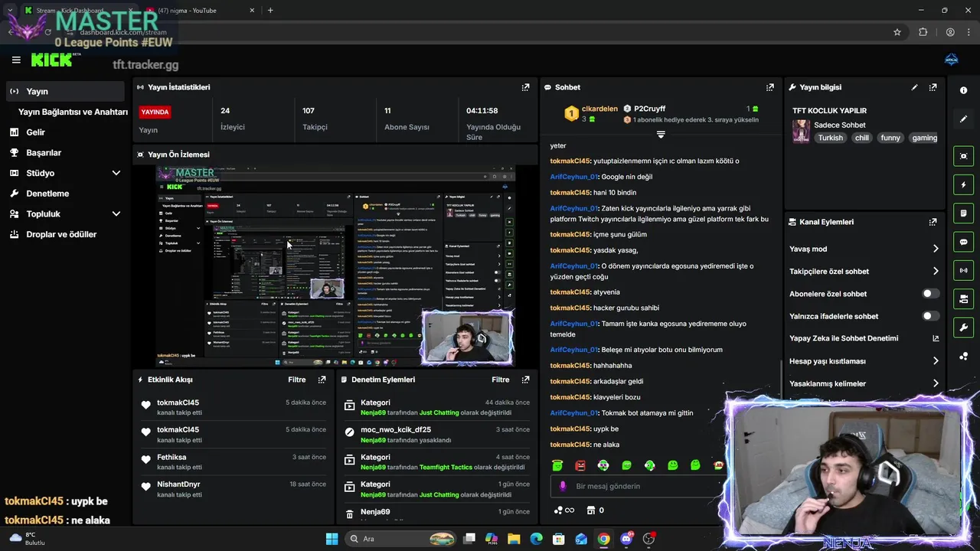Select Yayın in the left sidebar
The height and width of the screenshot is (551, 980).
click(x=64, y=91)
